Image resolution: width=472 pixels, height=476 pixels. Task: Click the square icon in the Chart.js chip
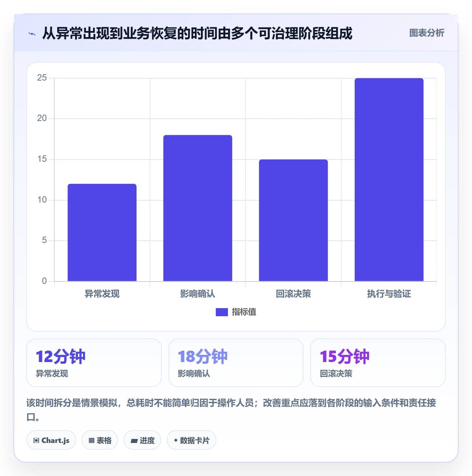tap(36, 441)
